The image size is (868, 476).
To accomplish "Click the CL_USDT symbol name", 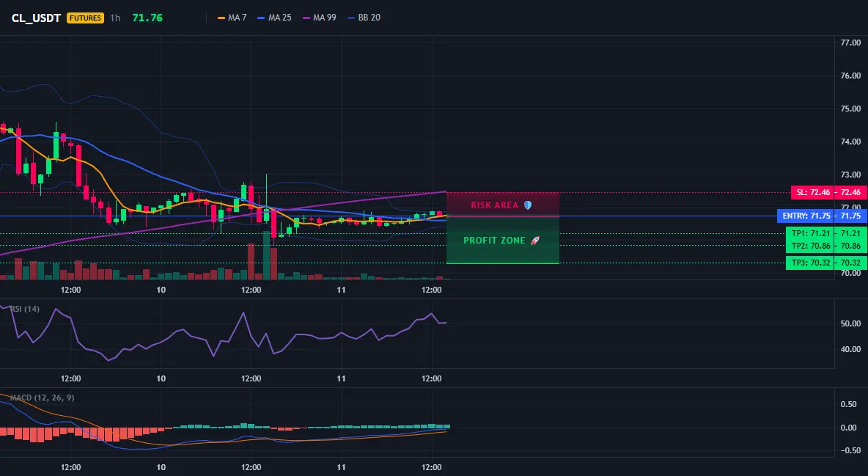I will click(36, 18).
